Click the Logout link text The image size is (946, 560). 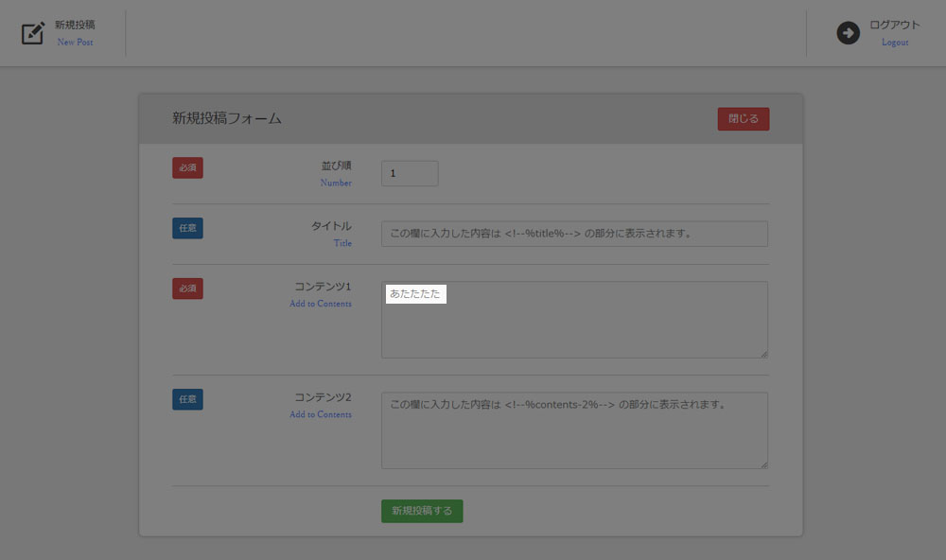(895, 43)
